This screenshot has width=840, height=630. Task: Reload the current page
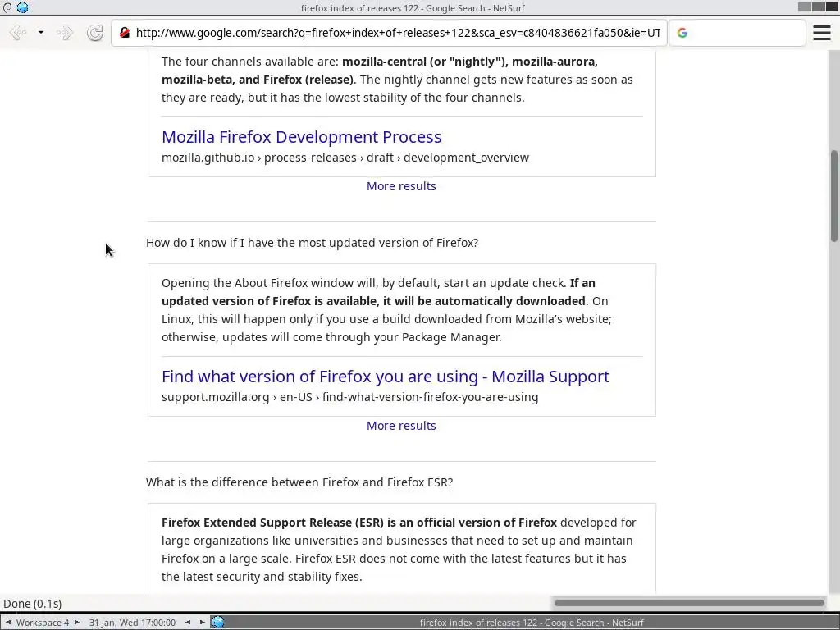point(95,33)
